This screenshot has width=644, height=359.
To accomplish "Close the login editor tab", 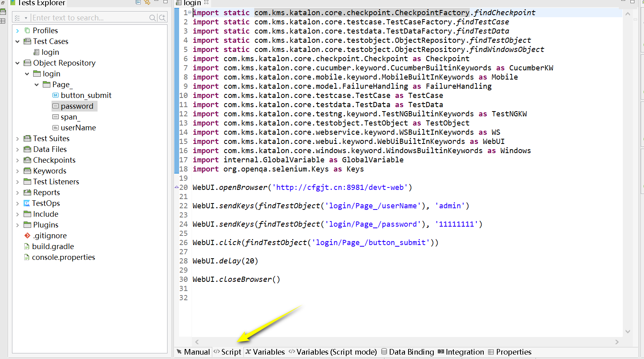I will (206, 2).
